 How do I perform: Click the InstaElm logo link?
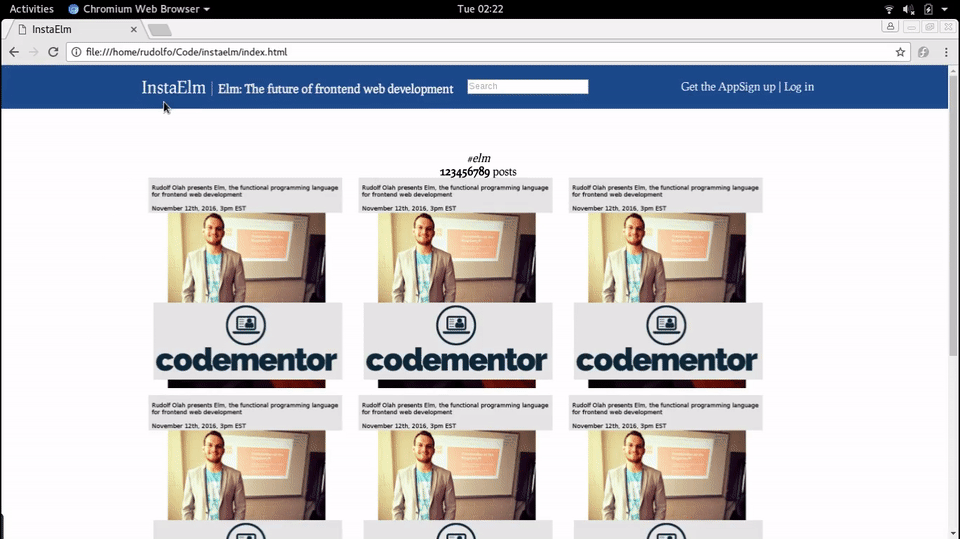point(173,88)
